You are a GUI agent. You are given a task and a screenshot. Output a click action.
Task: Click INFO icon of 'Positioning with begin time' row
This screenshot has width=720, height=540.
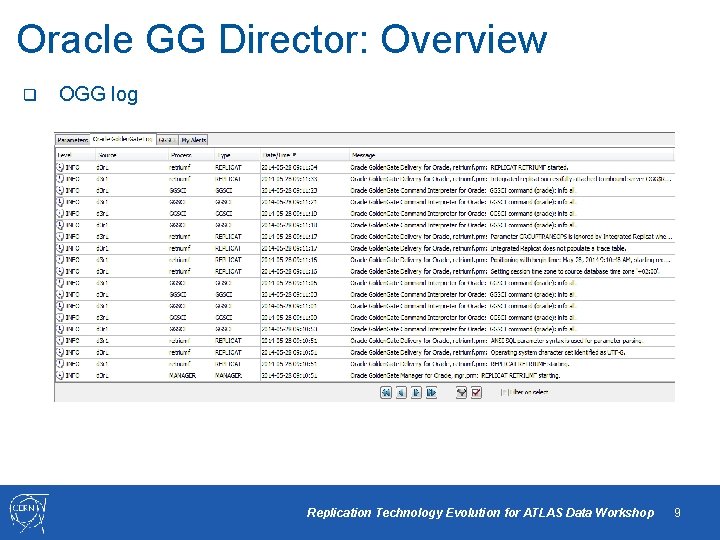60,259
